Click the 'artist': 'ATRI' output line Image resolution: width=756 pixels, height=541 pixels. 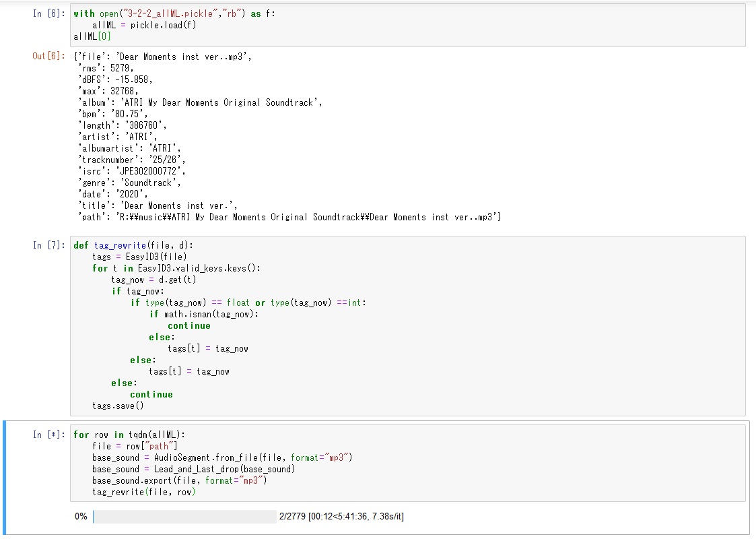click(x=118, y=137)
